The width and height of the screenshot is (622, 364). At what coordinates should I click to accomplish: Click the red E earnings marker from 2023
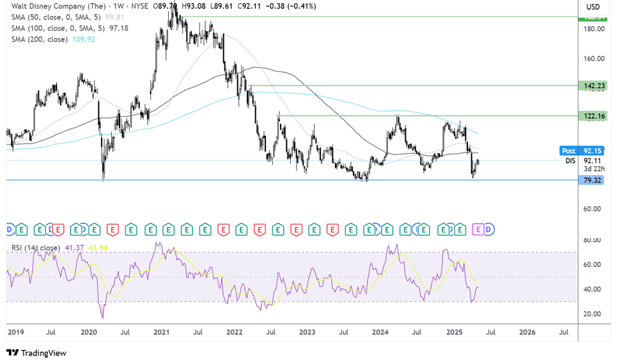pyautogui.click(x=332, y=229)
